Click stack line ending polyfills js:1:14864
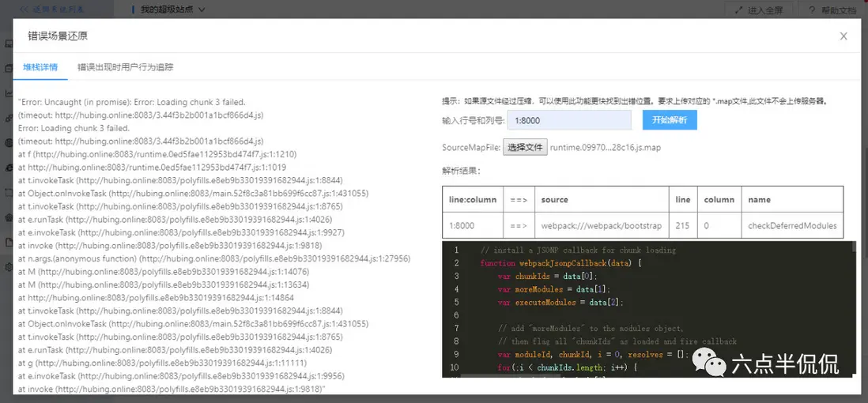 click(x=156, y=298)
